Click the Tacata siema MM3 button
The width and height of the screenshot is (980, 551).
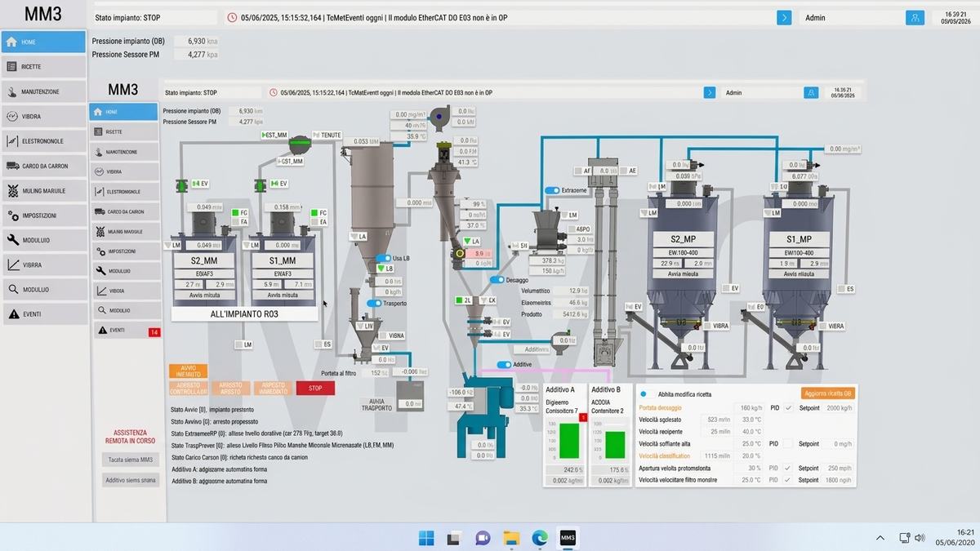pyautogui.click(x=131, y=460)
